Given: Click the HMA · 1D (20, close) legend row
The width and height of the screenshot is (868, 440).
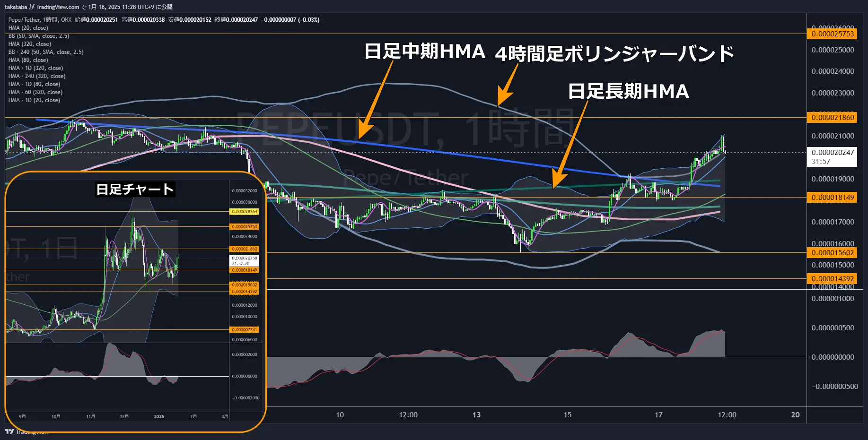Looking at the screenshot, I should coord(34,100).
